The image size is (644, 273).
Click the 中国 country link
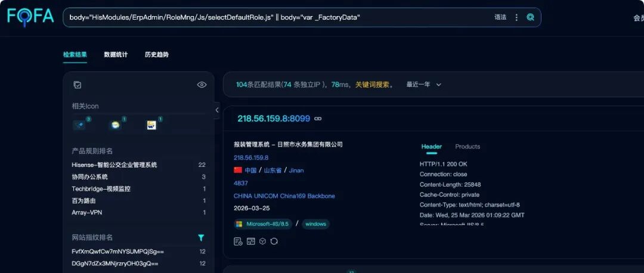[250, 170]
